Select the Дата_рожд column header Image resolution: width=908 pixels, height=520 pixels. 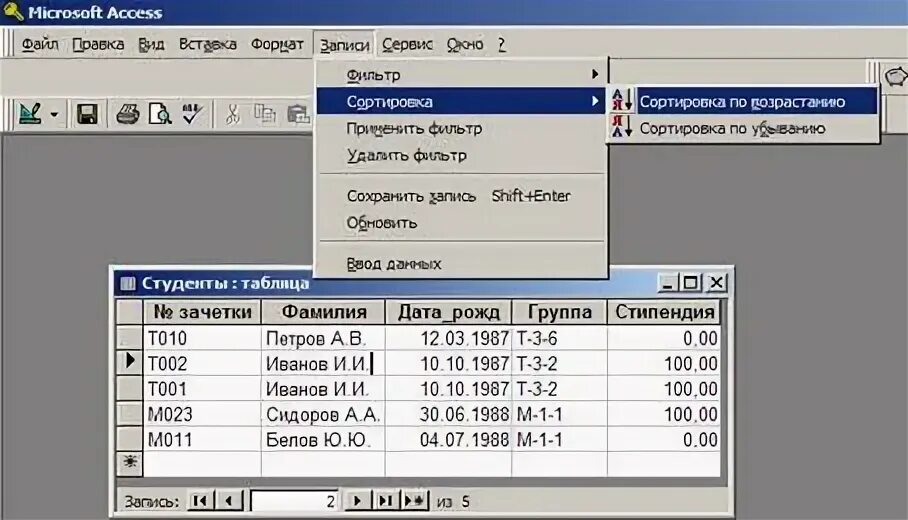(x=448, y=312)
